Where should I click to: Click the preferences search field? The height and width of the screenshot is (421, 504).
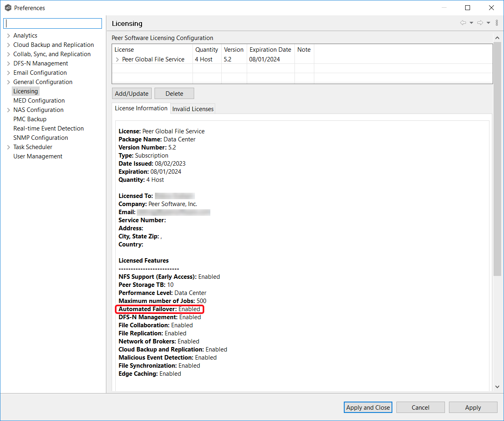(x=52, y=23)
